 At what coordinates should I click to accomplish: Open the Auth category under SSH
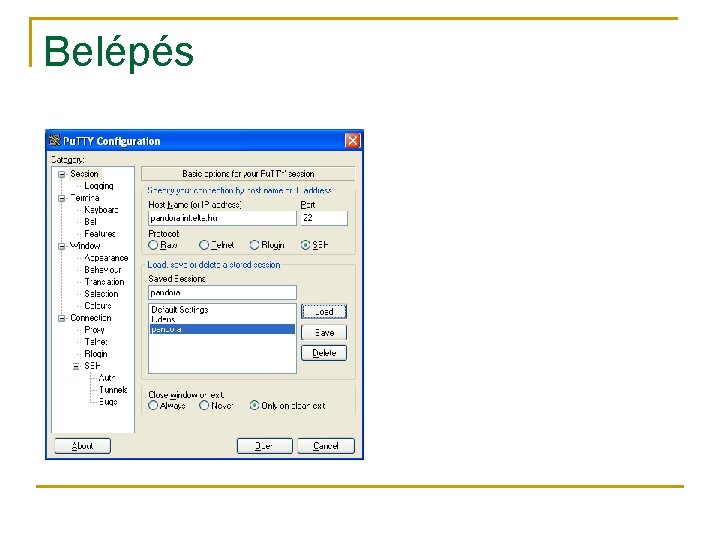click(107, 377)
